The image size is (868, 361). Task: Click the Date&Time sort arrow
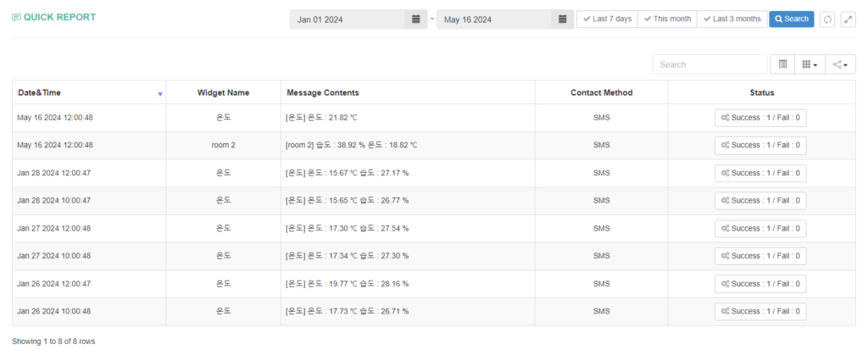click(160, 94)
